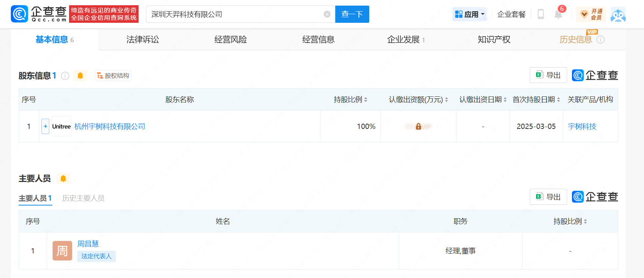This screenshot has height=278, width=644.
Task: Open the 应用 dropdown menu
Action: pyautogui.click(x=470, y=14)
